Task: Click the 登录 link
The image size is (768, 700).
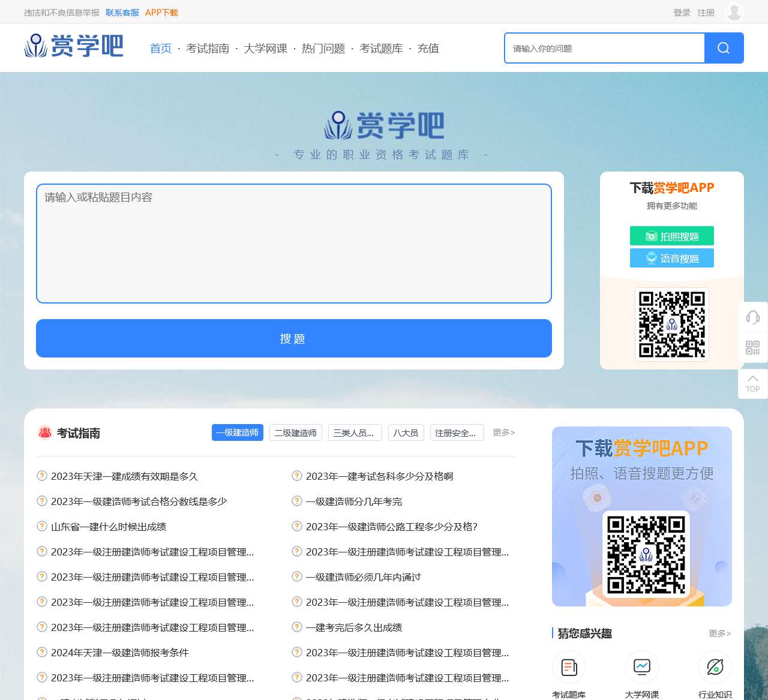Action: (x=682, y=13)
